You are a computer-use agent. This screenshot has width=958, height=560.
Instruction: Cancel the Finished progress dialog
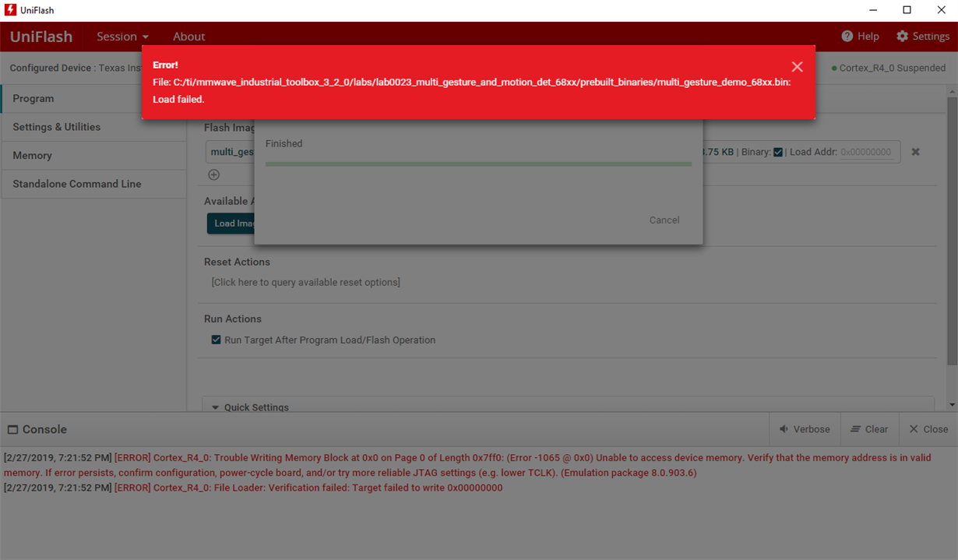(664, 220)
